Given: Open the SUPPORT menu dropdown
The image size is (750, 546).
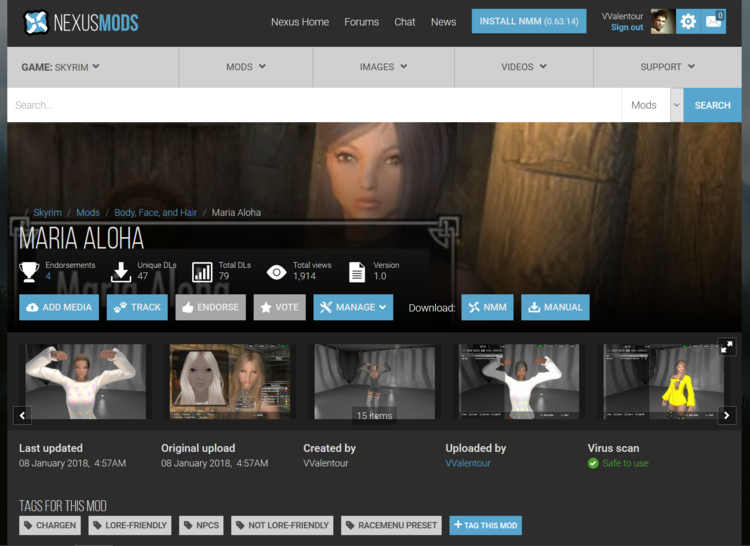Looking at the screenshot, I should [668, 67].
